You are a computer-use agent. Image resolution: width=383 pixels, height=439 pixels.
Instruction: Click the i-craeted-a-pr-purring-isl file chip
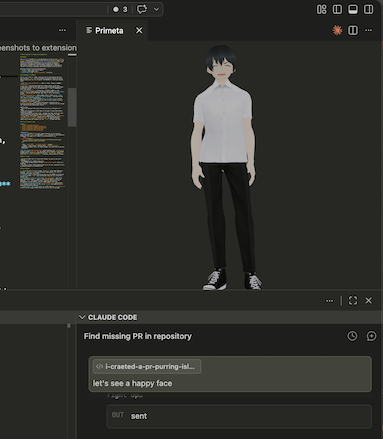click(147, 366)
